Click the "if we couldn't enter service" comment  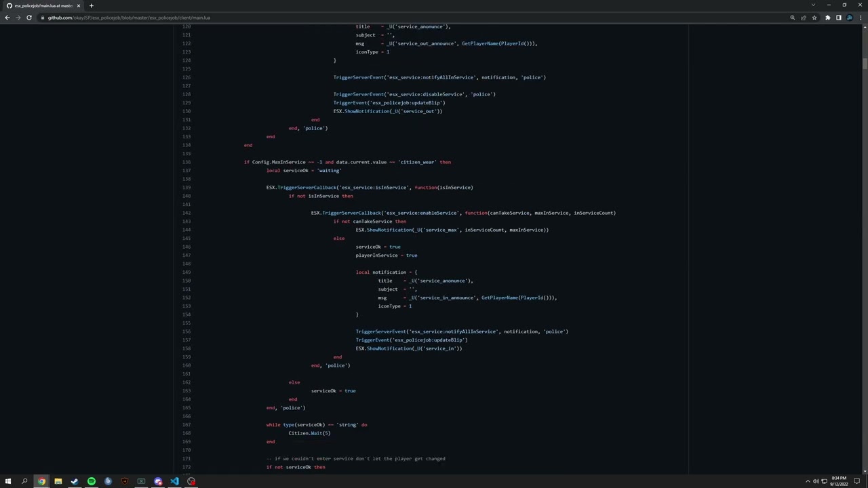tap(356, 458)
